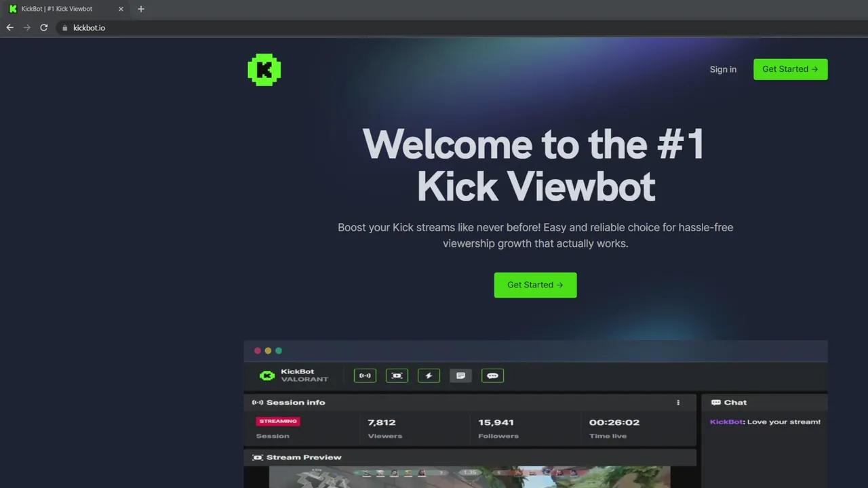Click the camera icon beside Stream Preview heading
This screenshot has width=868, height=488.
258,457
